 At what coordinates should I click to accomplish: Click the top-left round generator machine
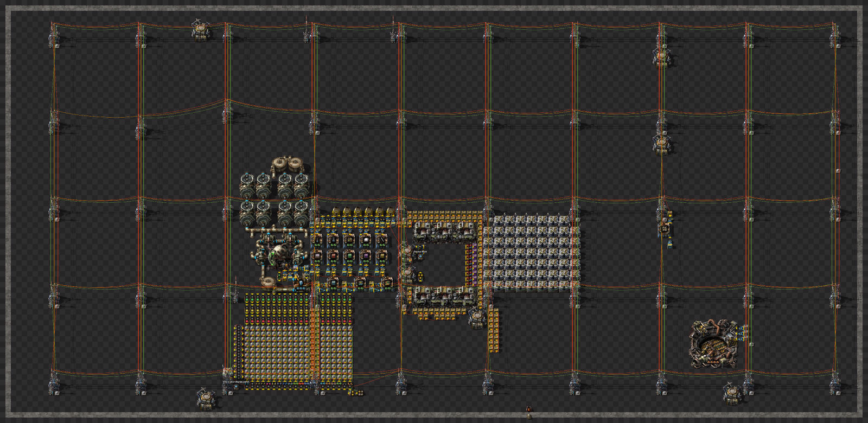(248, 186)
